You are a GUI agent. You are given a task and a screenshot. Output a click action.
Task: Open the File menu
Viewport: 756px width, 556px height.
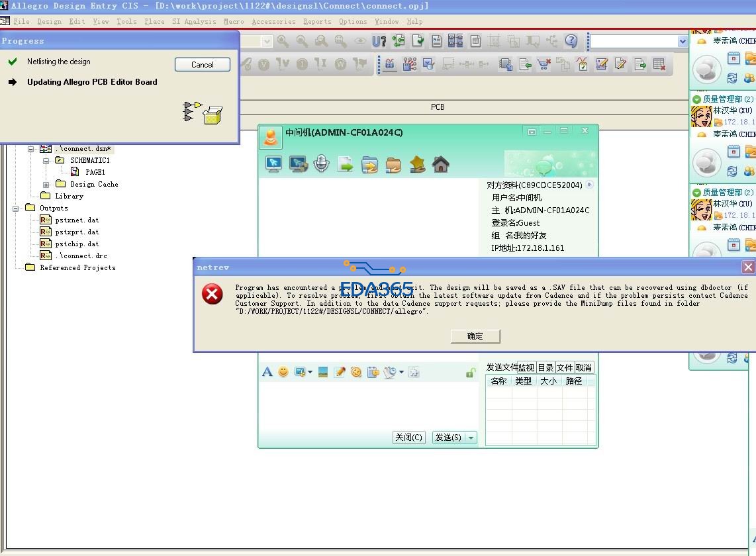pos(21,22)
